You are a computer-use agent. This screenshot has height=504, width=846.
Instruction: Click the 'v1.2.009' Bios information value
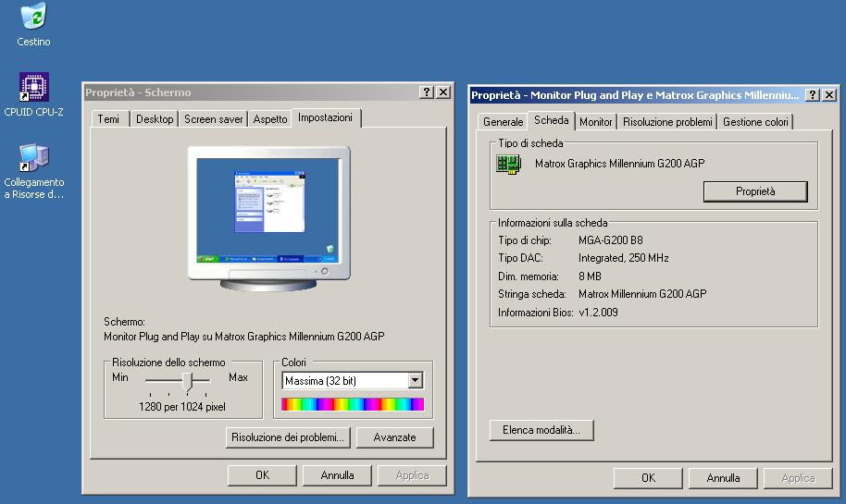pyautogui.click(x=598, y=312)
